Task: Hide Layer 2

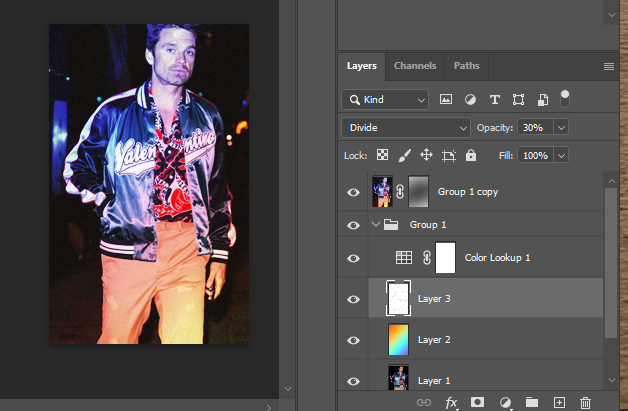Action: 353,340
